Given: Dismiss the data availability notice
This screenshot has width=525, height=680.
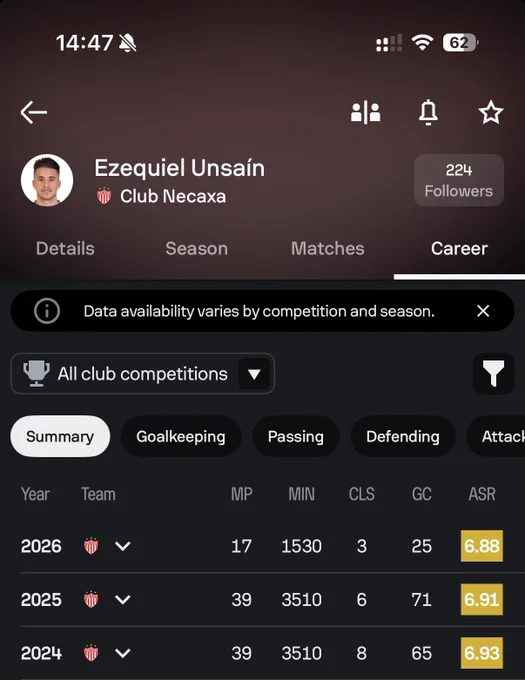Looking at the screenshot, I should click(483, 311).
